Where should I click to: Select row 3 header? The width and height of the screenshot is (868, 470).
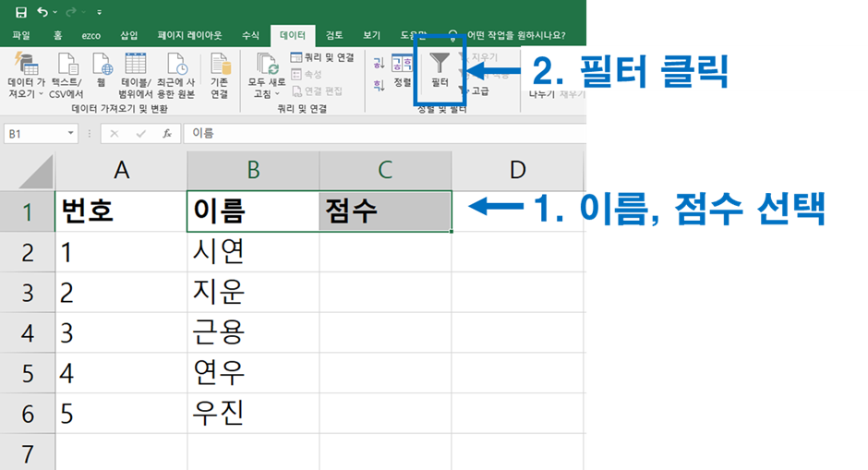pos(27,293)
